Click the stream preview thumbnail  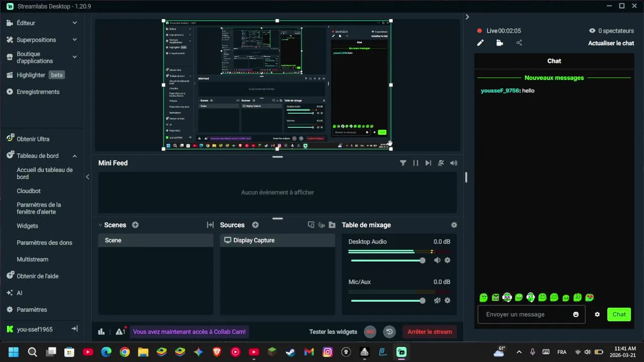277,85
